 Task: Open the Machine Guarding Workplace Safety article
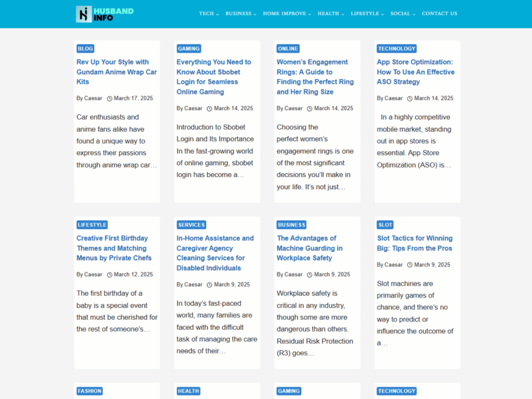309,248
